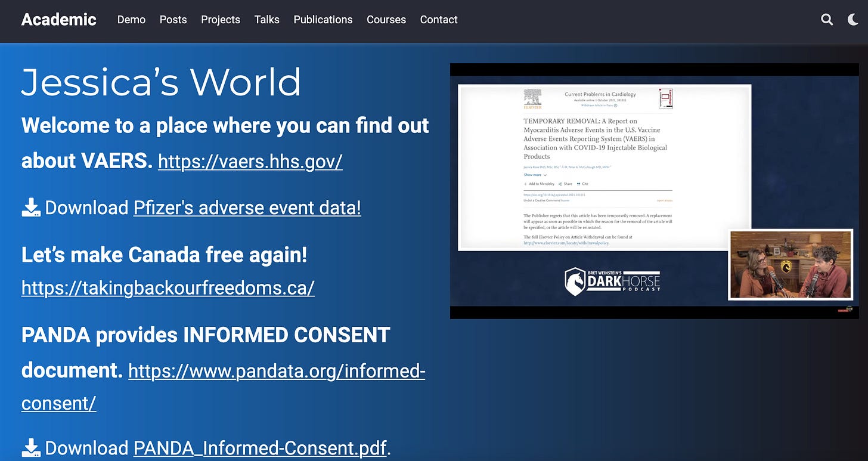
Task: Open the site search magnifier icon
Action: tap(827, 20)
